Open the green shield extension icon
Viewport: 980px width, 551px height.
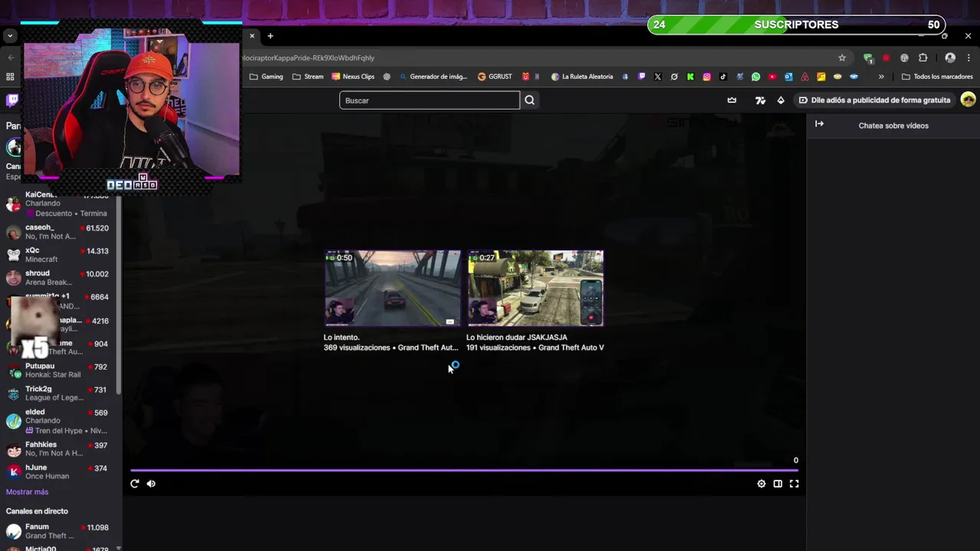(x=867, y=57)
